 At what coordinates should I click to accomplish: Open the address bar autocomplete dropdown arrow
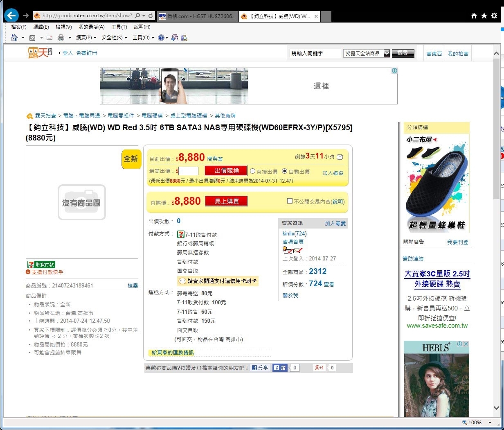144,16
